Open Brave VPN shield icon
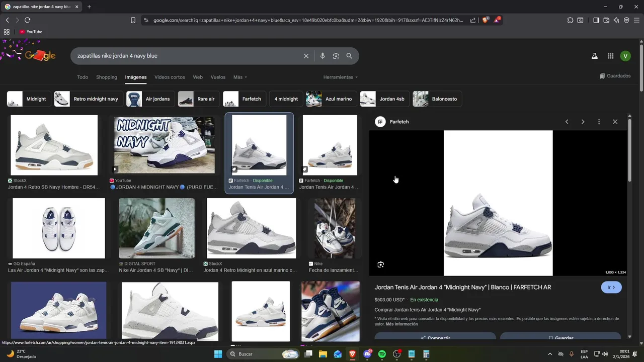This screenshot has height=362, width=644. [x=626, y=20]
